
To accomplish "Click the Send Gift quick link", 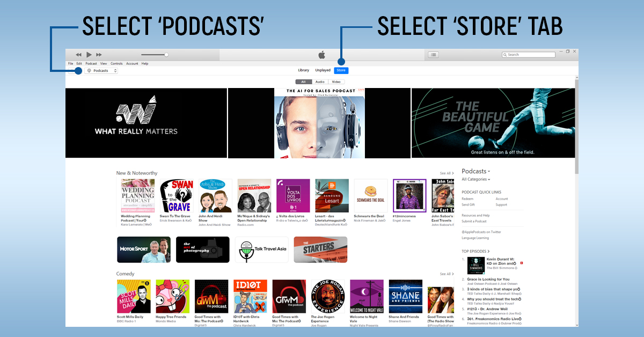I will coord(469,204).
